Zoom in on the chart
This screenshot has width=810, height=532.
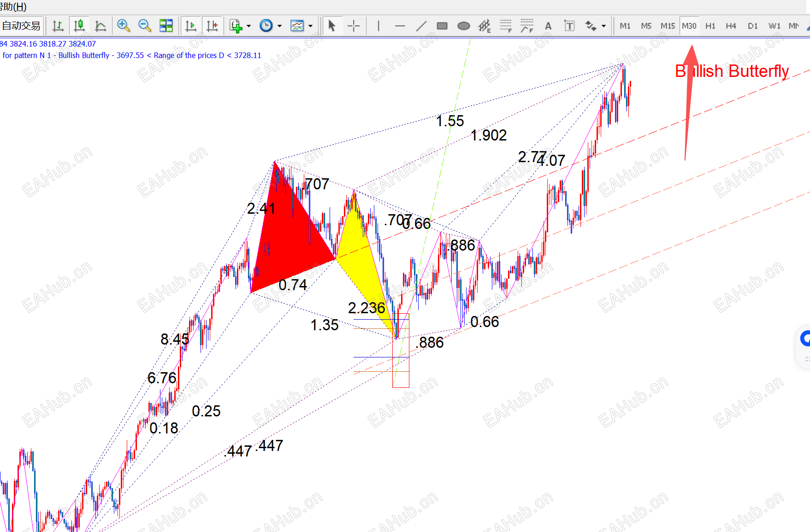[x=123, y=26]
